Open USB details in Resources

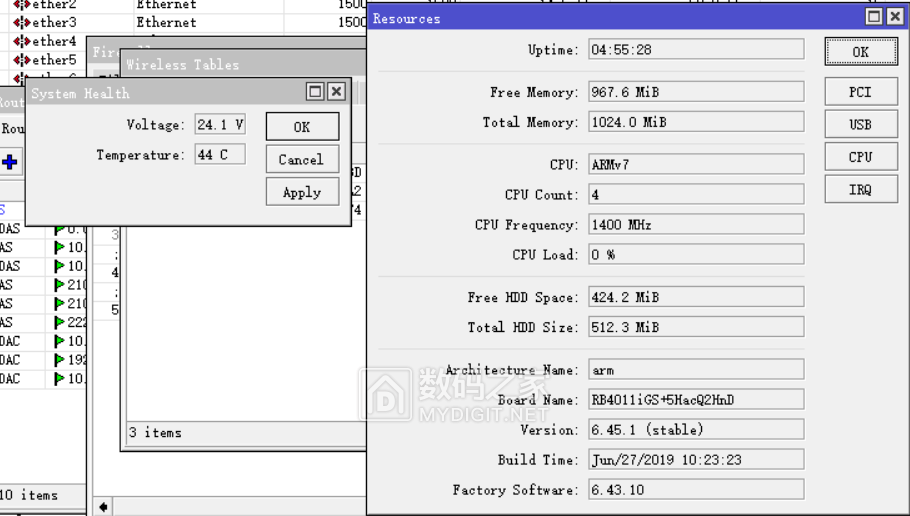(x=861, y=125)
